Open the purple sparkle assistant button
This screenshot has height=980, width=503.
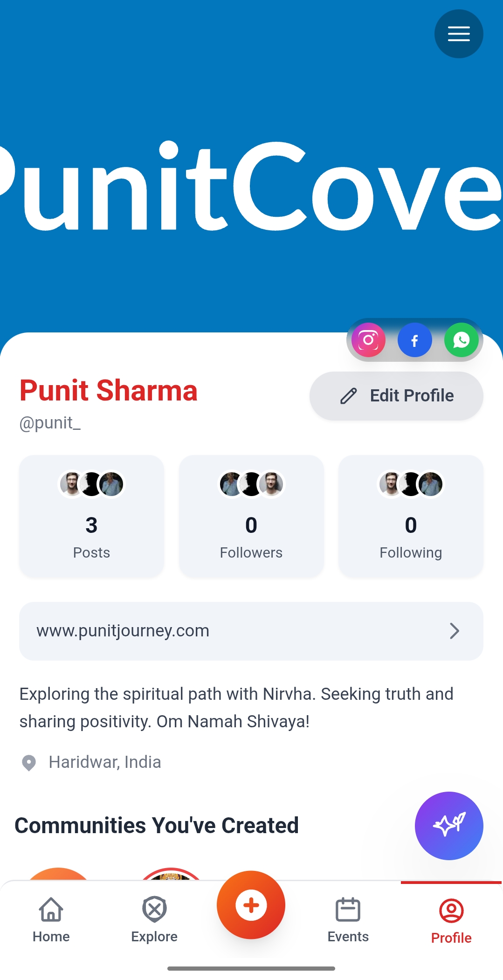449,826
